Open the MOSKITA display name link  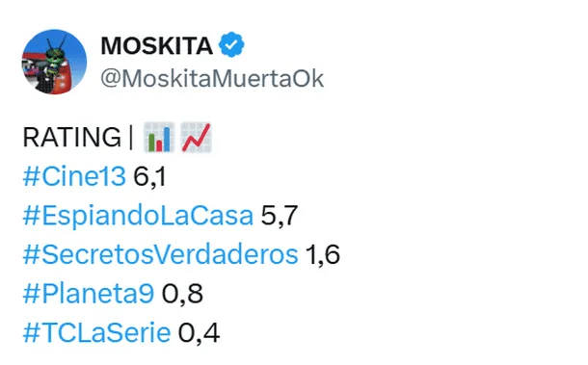coord(157,45)
